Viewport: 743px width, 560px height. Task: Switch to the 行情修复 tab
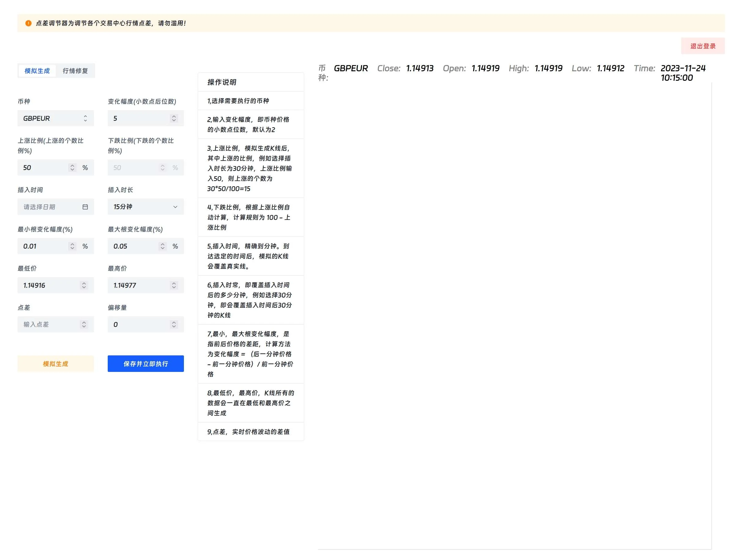pos(75,71)
